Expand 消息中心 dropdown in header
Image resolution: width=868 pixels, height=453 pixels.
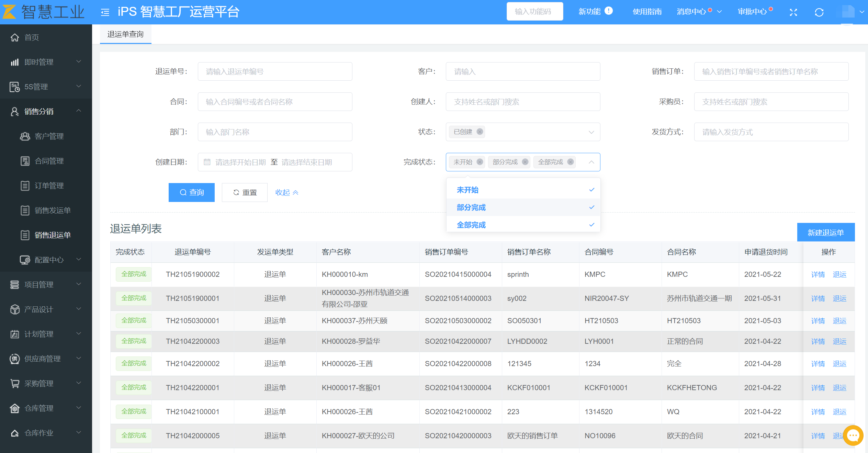pyautogui.click(x=719, y=12)
